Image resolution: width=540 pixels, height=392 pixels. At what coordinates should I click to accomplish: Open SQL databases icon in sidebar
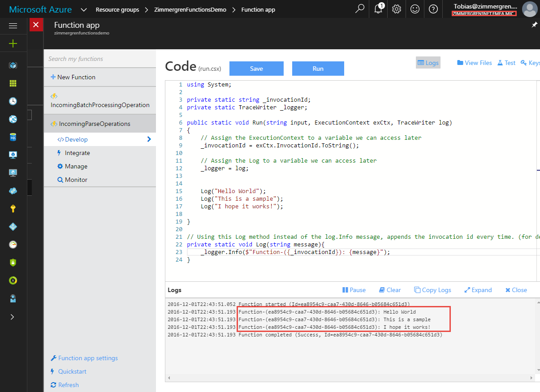pyautogui.click(x=13, y=137)
